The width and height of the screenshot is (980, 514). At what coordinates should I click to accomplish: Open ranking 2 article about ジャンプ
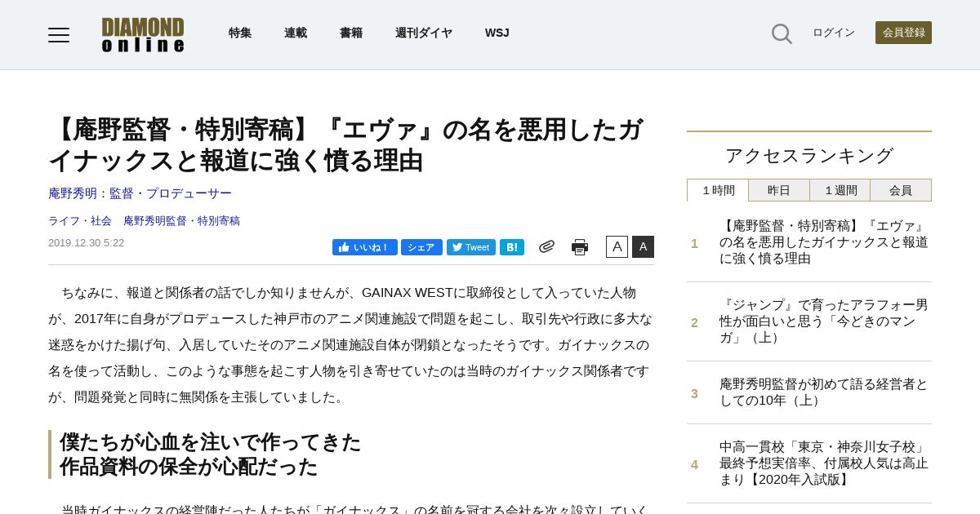824,321
